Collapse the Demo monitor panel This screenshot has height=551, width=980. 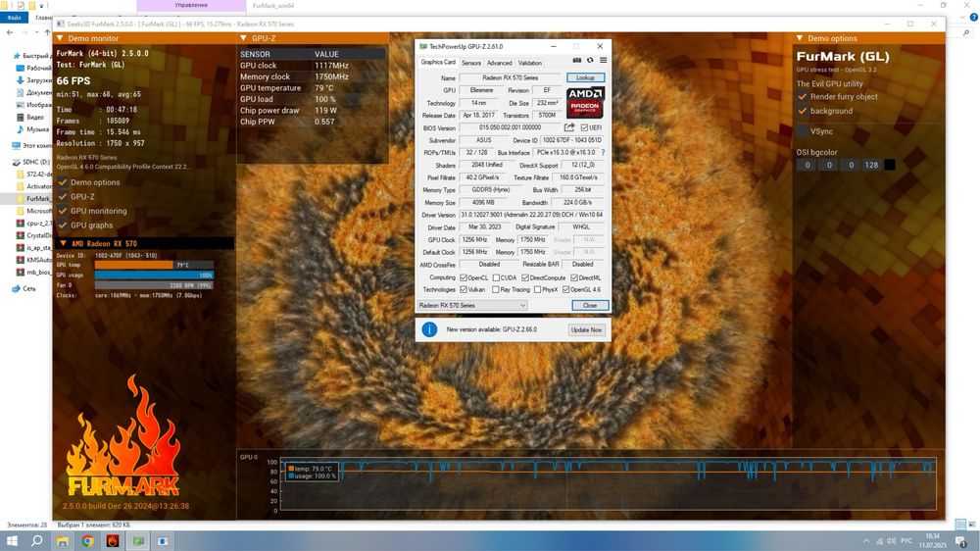[x=61, y=39]
